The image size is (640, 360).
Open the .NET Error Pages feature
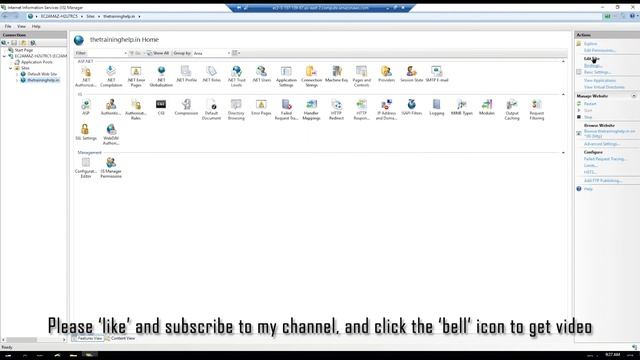click(x=136, y=76)
